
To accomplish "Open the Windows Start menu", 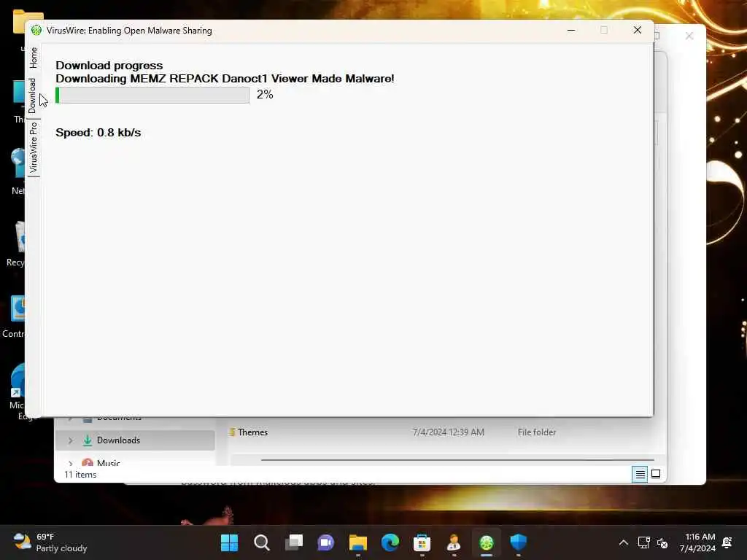I will (x=230, y=542).
